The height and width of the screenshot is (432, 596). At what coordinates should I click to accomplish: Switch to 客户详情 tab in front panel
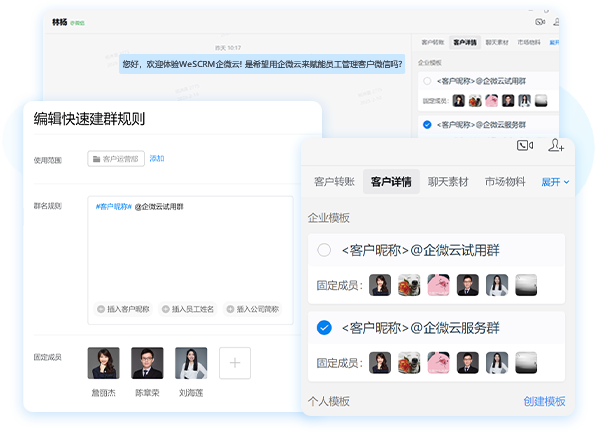click(x=391, y=182)
